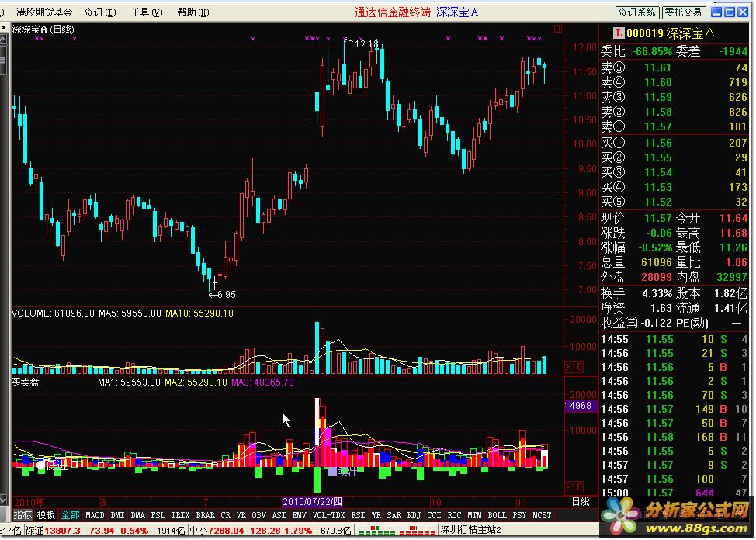Select the 模板 tab
The image size is (756, 540).
[47, 515]
